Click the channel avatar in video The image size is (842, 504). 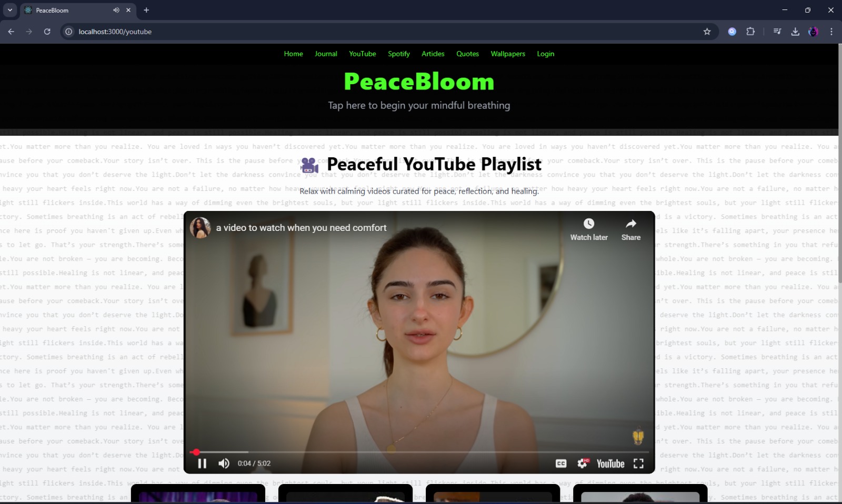200,228
